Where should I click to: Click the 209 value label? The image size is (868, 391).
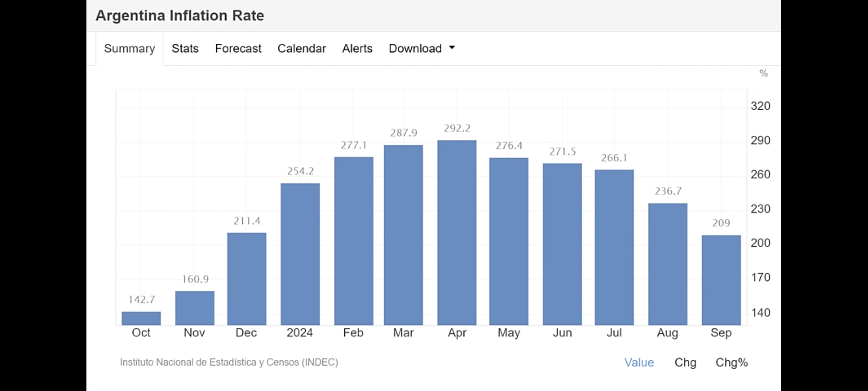pyautogui.click(x=721, y=223)
